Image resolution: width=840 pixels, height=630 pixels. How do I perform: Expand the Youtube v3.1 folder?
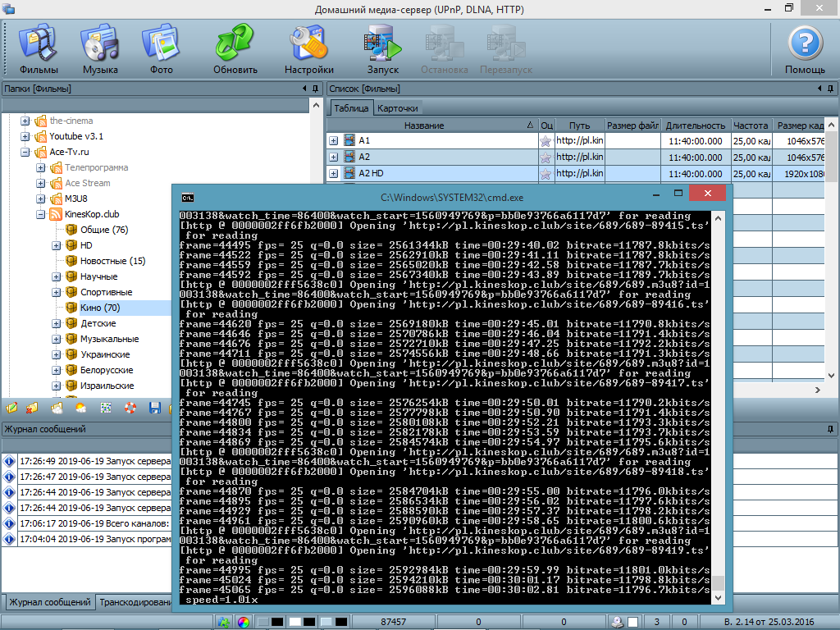click(x=25, y=136)
